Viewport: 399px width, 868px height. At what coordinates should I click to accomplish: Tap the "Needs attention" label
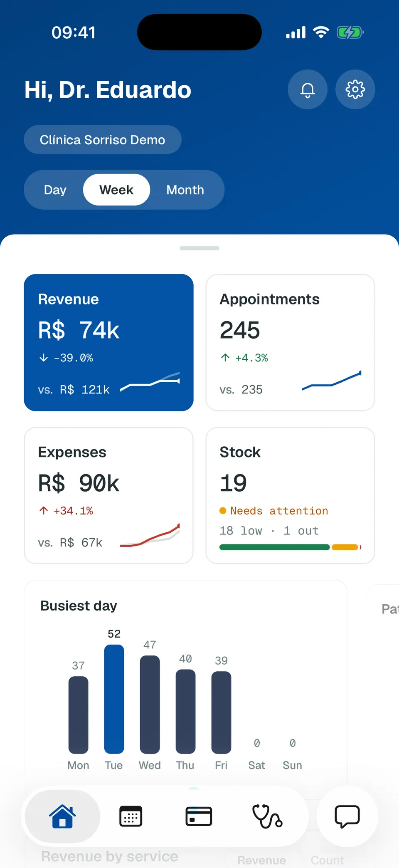pyautogui.click(x=279, y=511)
